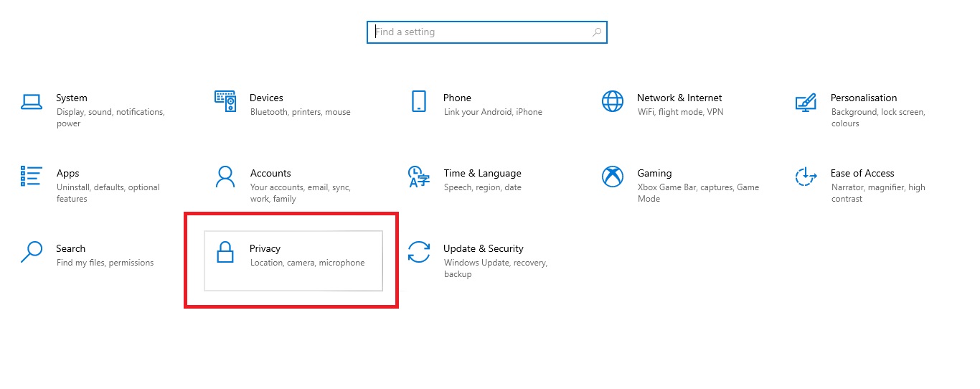Click 'Display, sound, notifications, power' text
This screenshot has width=980, height=389.
pyautogui.click(x=110, y=118)
